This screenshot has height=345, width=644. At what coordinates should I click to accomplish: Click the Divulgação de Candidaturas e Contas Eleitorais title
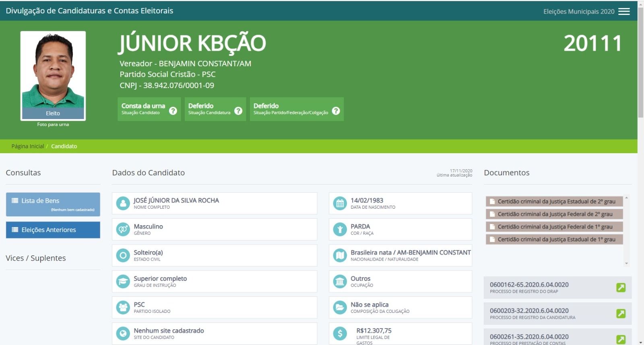pos(89,11)
